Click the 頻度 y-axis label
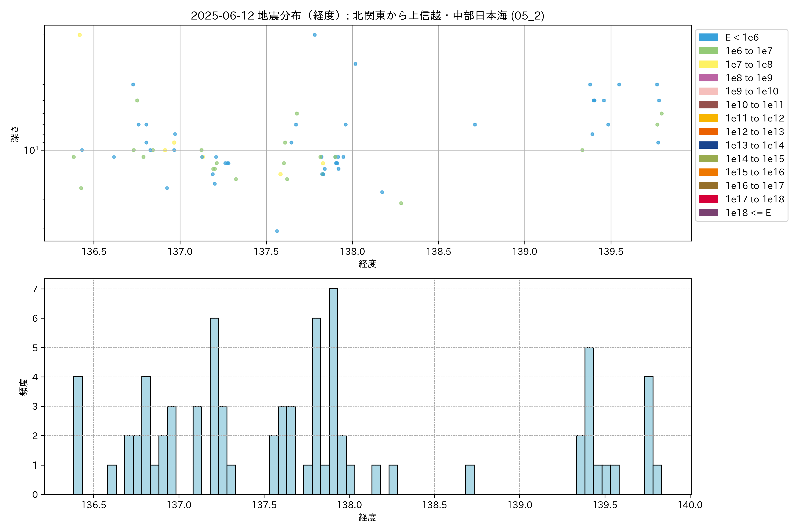Viewport: 798px width, 532px height. point(23,387)
